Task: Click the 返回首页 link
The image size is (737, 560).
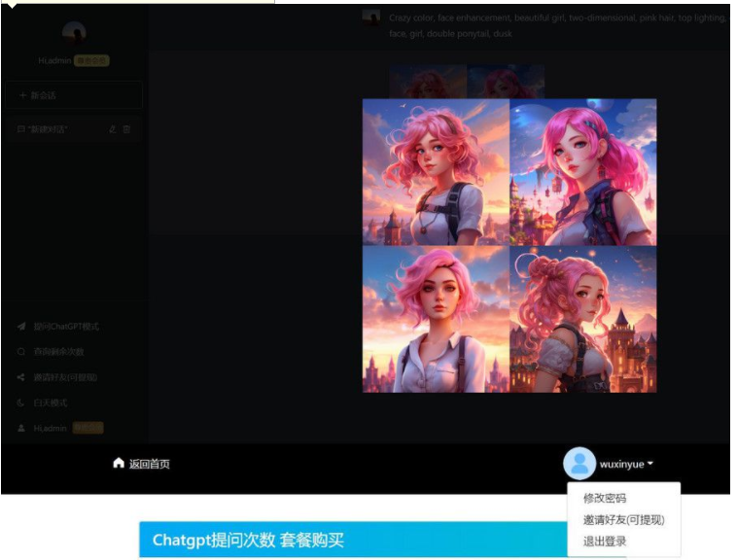Action: click(149, 464)
